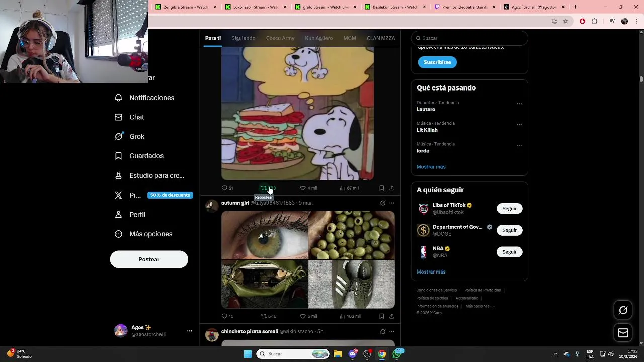This screenshot has width=644, height=362.
Task: Open options for lorde trend
Action: [519, 146]
